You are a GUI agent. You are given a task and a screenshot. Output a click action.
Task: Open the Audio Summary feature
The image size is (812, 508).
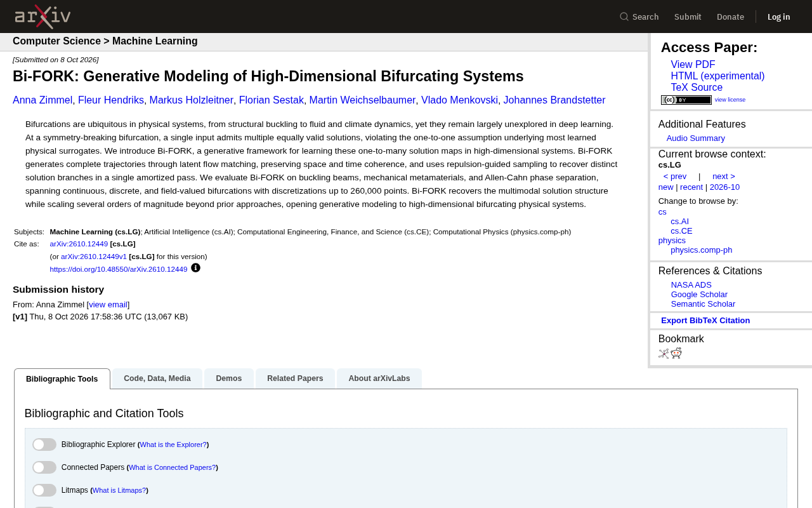[696, 138]
